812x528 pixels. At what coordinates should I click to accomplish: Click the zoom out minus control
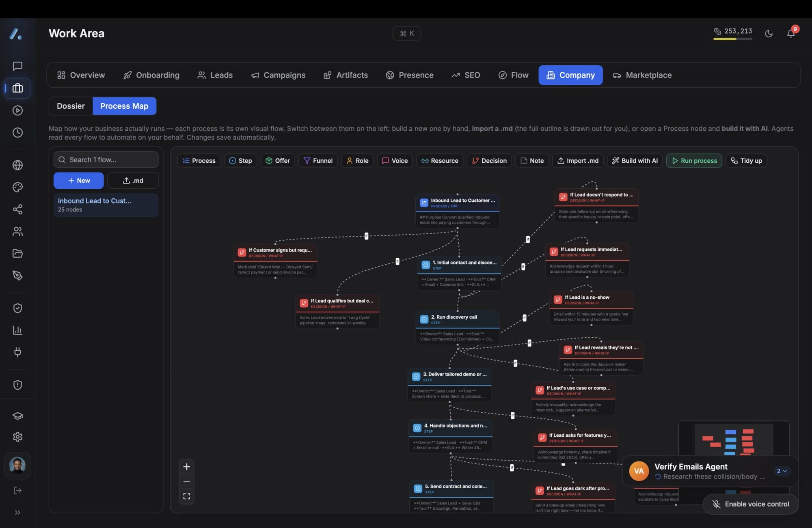pos(187,481)
